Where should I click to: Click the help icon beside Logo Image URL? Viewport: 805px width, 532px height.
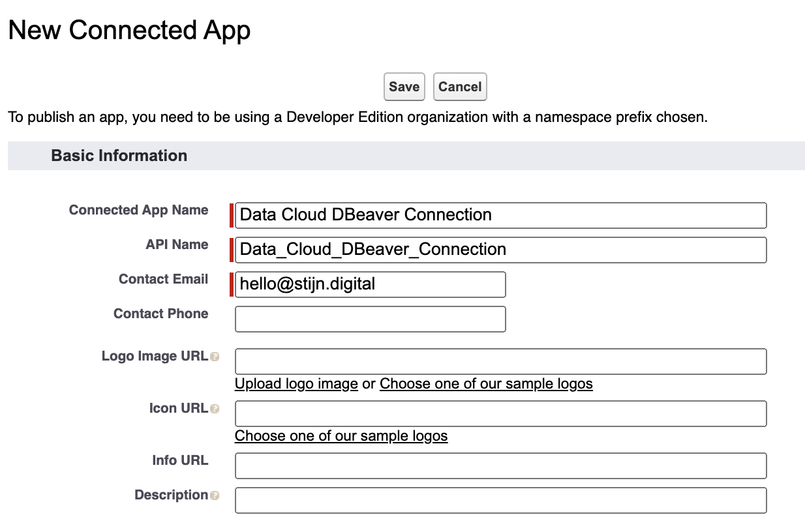click(x=215, y=357)
